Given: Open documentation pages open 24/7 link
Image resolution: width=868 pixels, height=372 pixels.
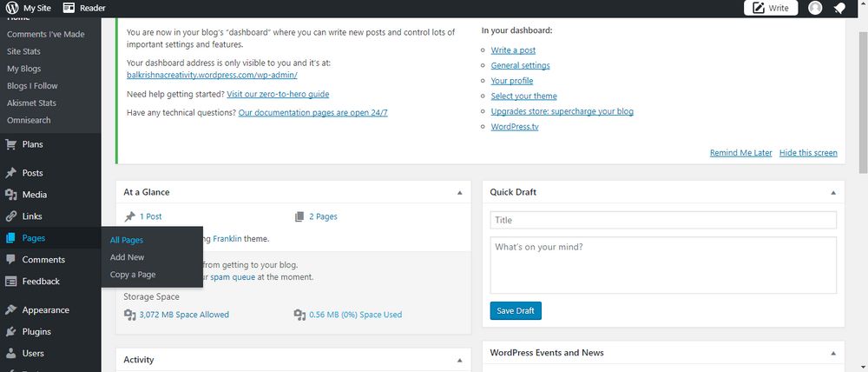Looking at the screenshot, I should tap(312, 112).
